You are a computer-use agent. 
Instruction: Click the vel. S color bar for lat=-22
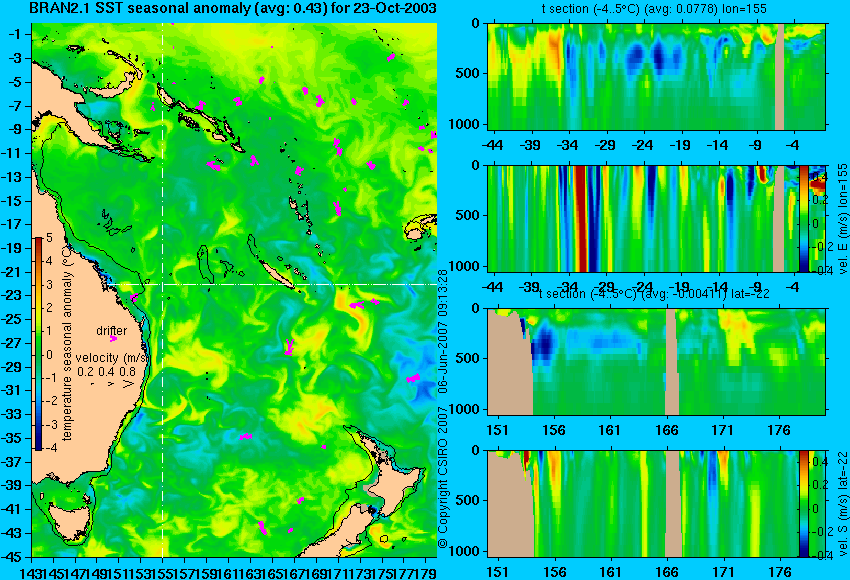[803, 503]
